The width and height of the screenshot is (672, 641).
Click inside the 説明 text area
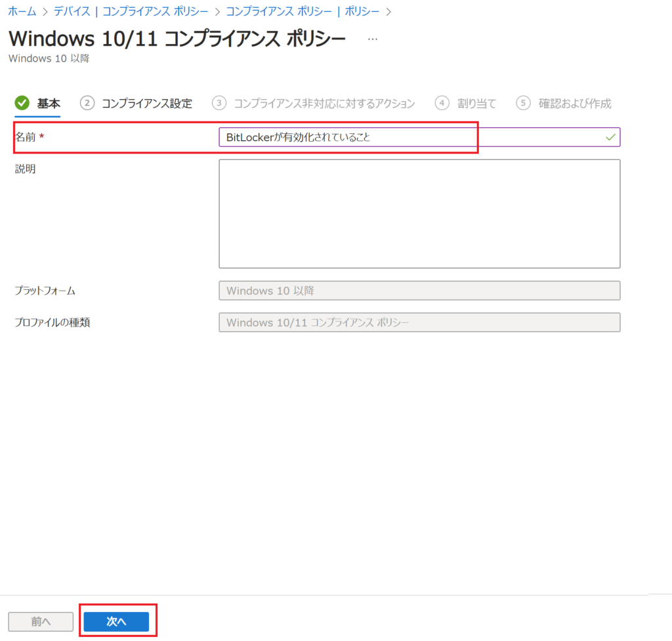(x=419, y=213)
